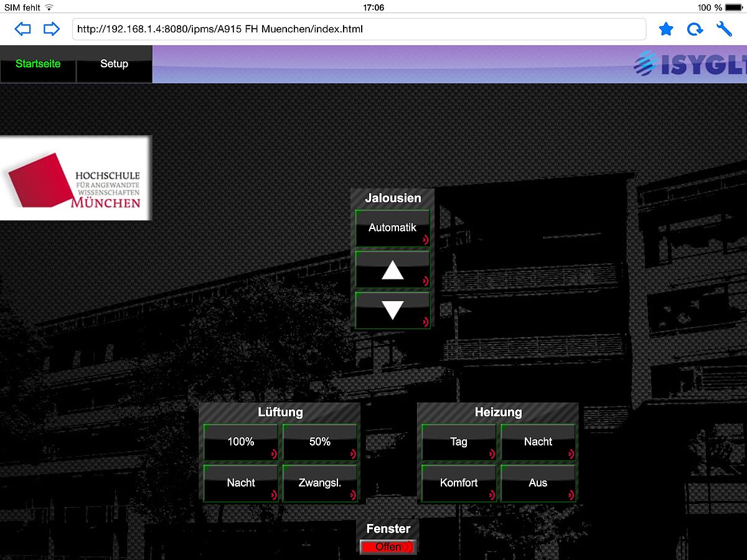Set Lüftung to 50%

point(320,442)
